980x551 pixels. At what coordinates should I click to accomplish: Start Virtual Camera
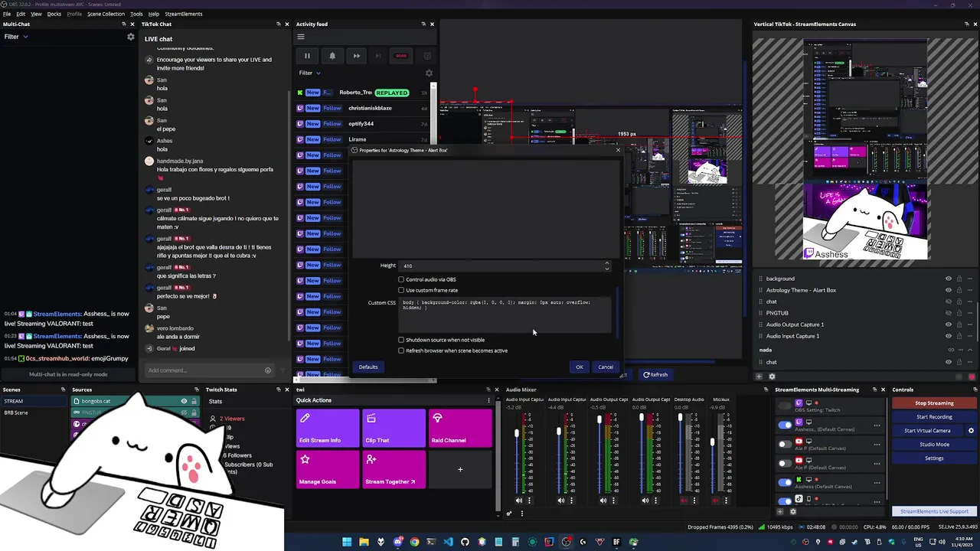pyautogui.click(x=927, y=431)
